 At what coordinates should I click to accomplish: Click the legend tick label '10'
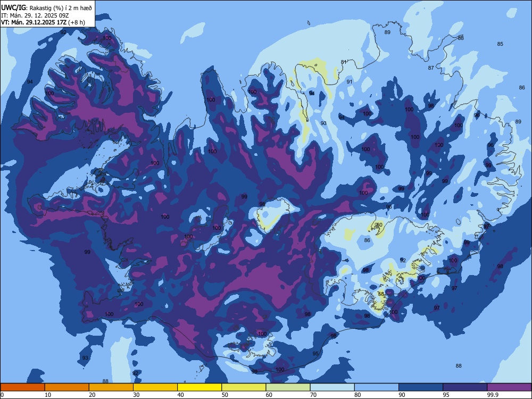point(48,395)
